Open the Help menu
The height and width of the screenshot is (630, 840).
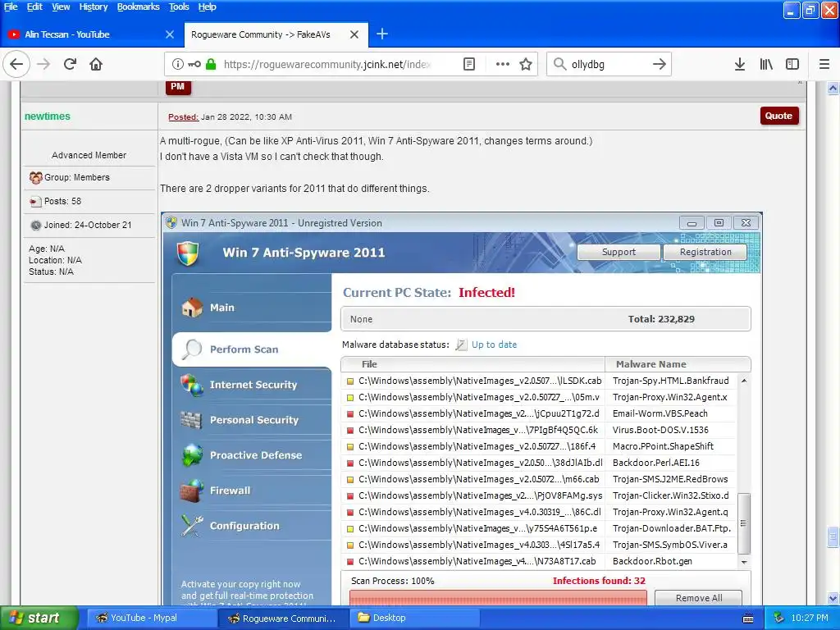(208, 7)
